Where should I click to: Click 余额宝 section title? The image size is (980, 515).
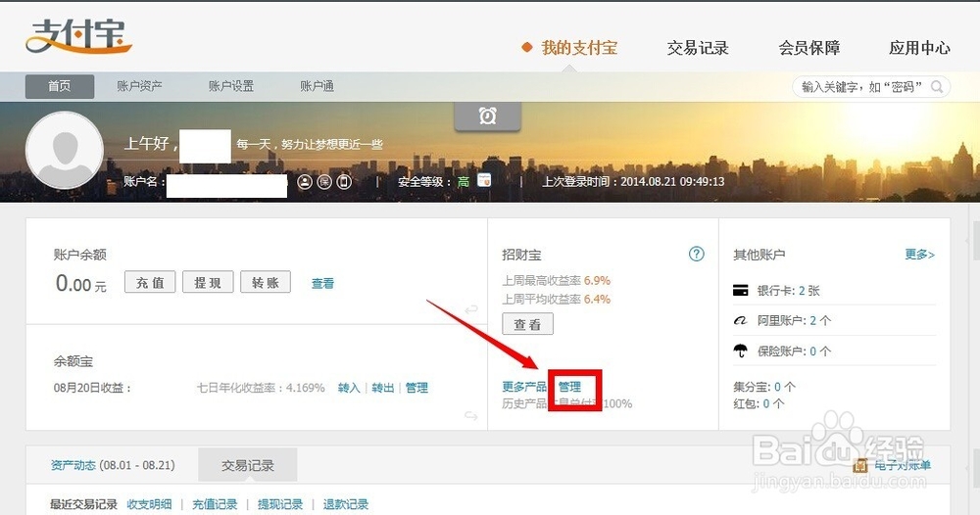(x=73, y=361)
